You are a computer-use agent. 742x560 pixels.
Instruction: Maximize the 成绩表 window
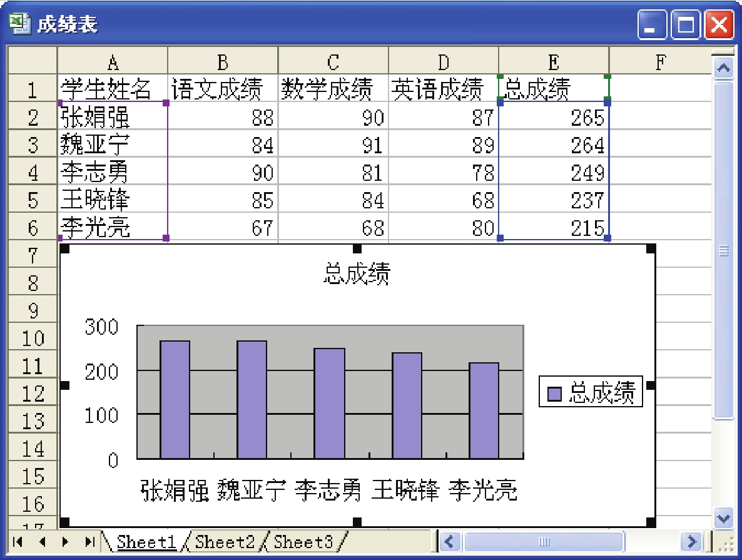pyautogui.click(x=686, y=24)
